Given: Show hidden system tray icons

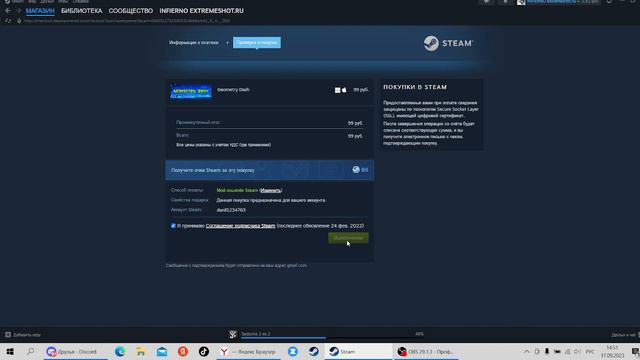Looking at the screenshot, I should click(527, 351).
